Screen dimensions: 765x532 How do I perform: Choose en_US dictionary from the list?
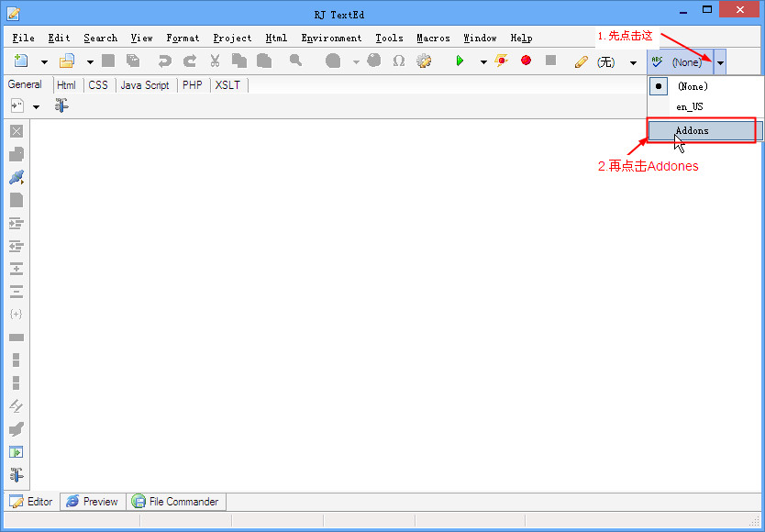pos(690,107)
